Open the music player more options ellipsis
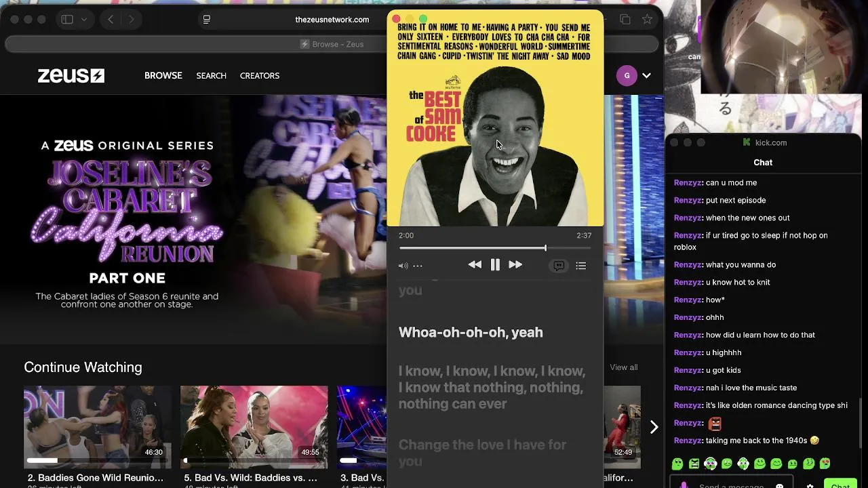The width and height of the screenshot is (868, 488). [x=418, y=266]
